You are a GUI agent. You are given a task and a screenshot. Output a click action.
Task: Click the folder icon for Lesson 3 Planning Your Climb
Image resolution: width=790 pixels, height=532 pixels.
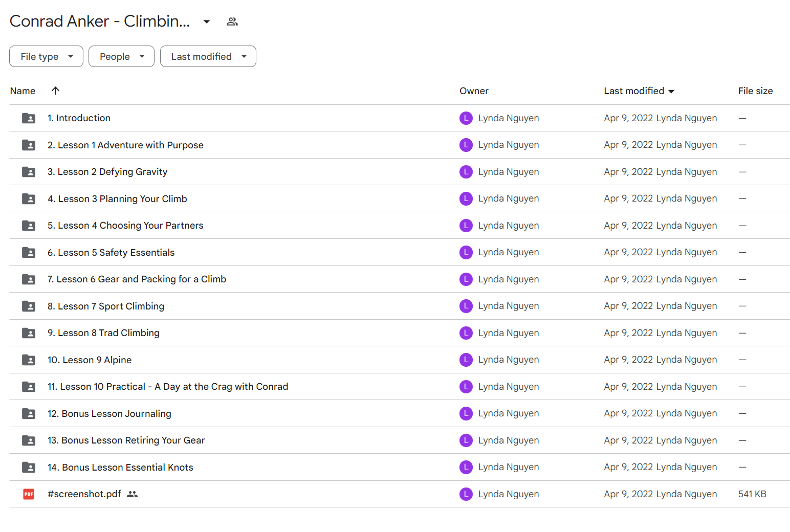[29, 199]
